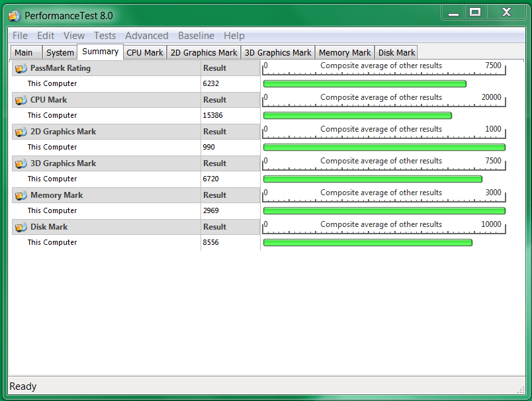
Task: Open the Baseline menu
Action: [x=196, y=36]
